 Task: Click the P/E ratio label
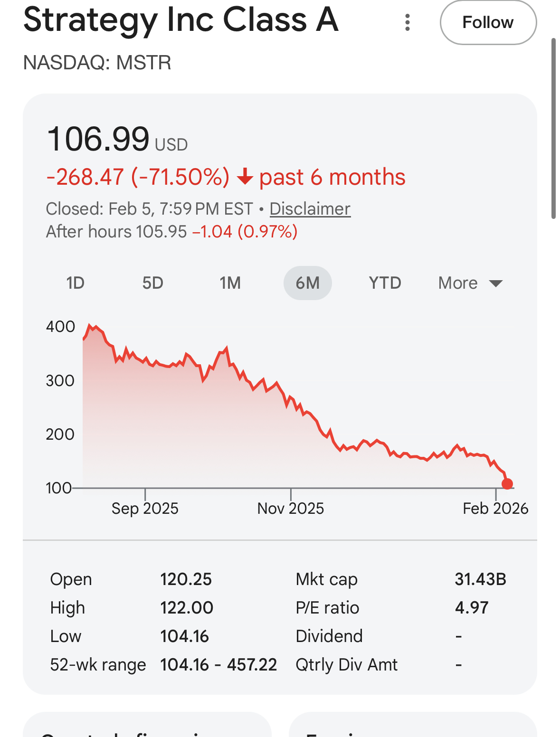coord(327,608)
